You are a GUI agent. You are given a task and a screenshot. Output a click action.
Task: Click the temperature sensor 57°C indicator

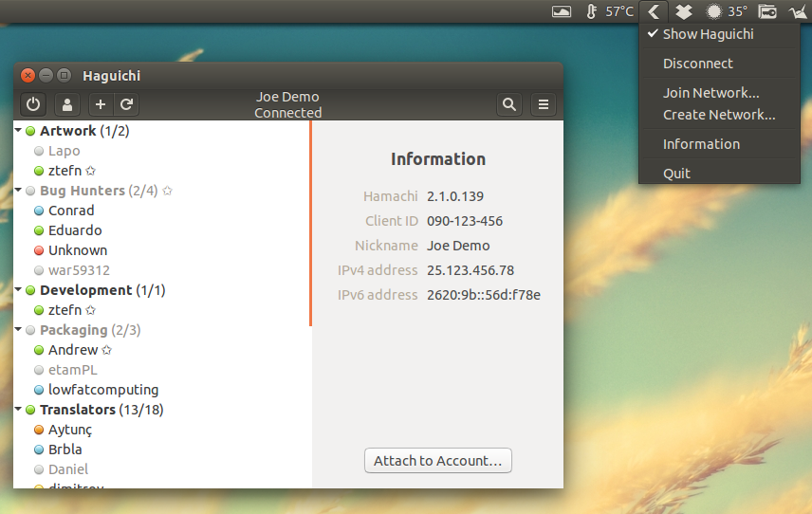pos(610,11)
